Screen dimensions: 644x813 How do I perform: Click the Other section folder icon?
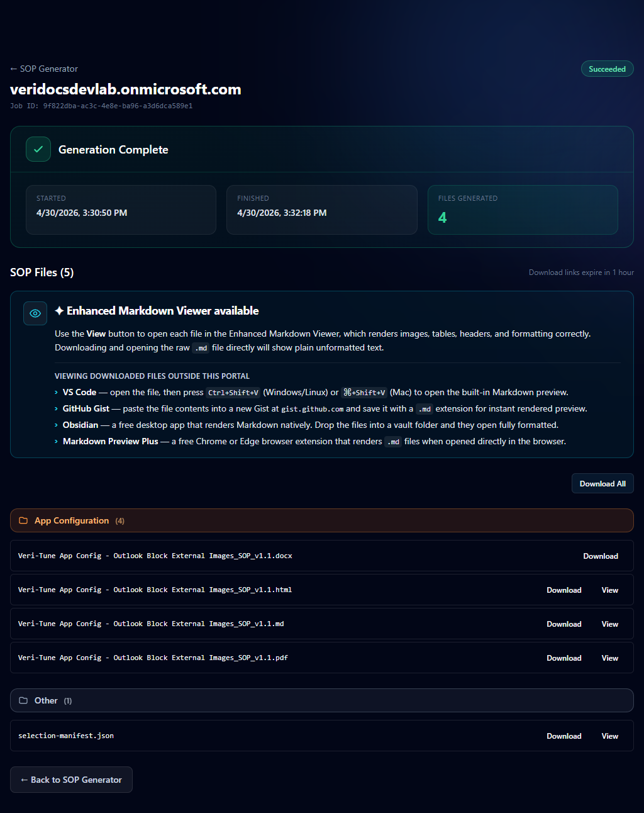23,700
